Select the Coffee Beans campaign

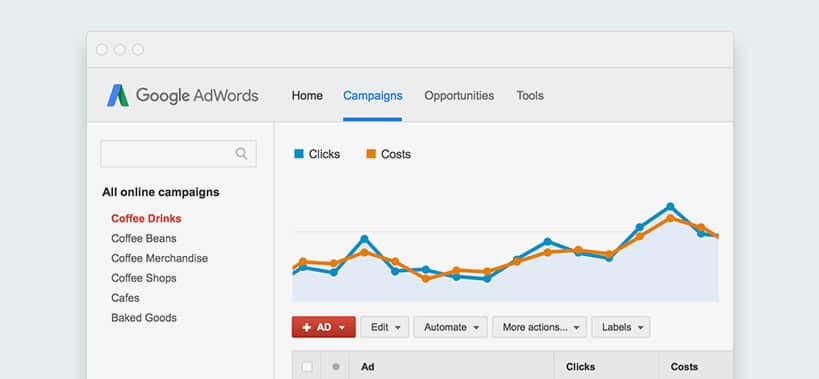pos(144,239)
